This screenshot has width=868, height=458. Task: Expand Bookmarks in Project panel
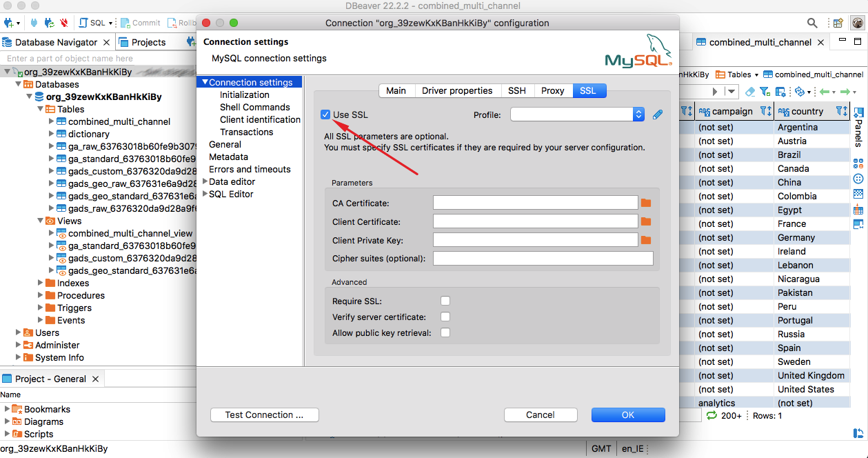click(8, 409)
